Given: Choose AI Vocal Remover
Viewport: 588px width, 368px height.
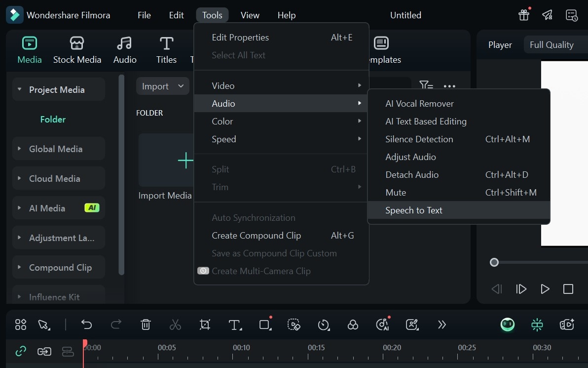Looking at the screenshot, I should (459, 104).
